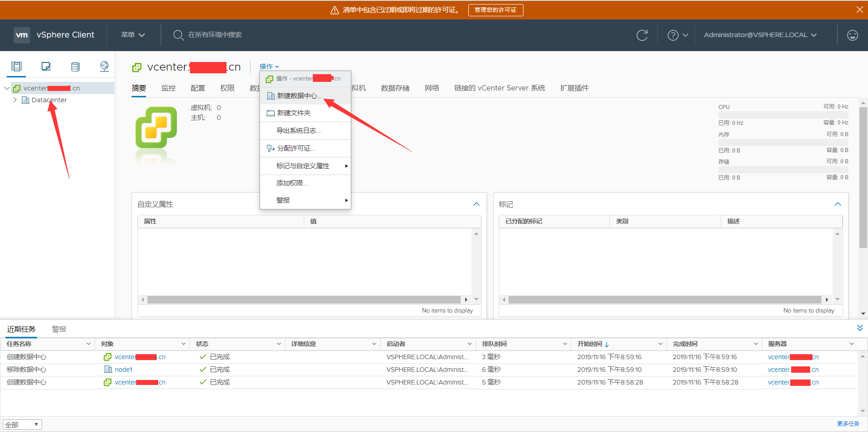Click the Datacenter tree node icon

coord(25,100)
